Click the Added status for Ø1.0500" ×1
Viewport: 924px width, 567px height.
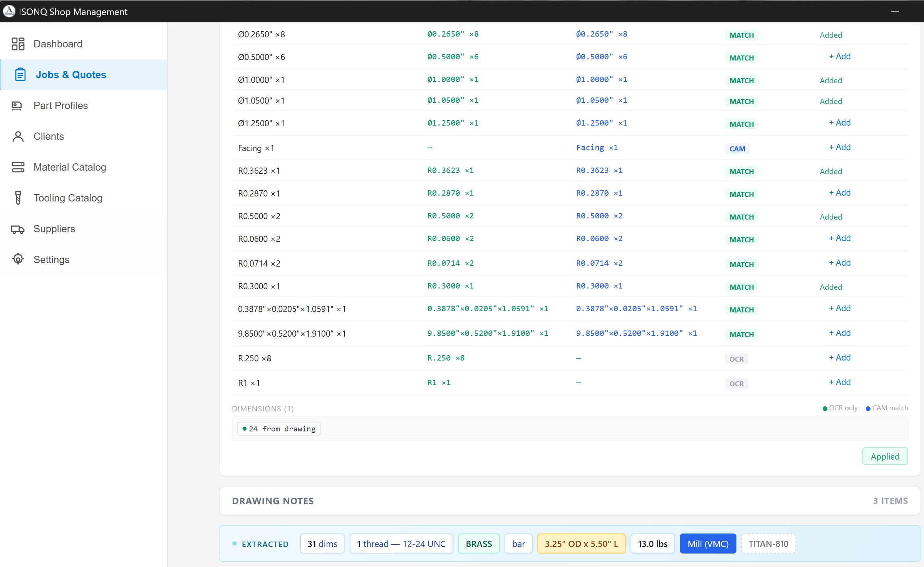coord(831,101)
